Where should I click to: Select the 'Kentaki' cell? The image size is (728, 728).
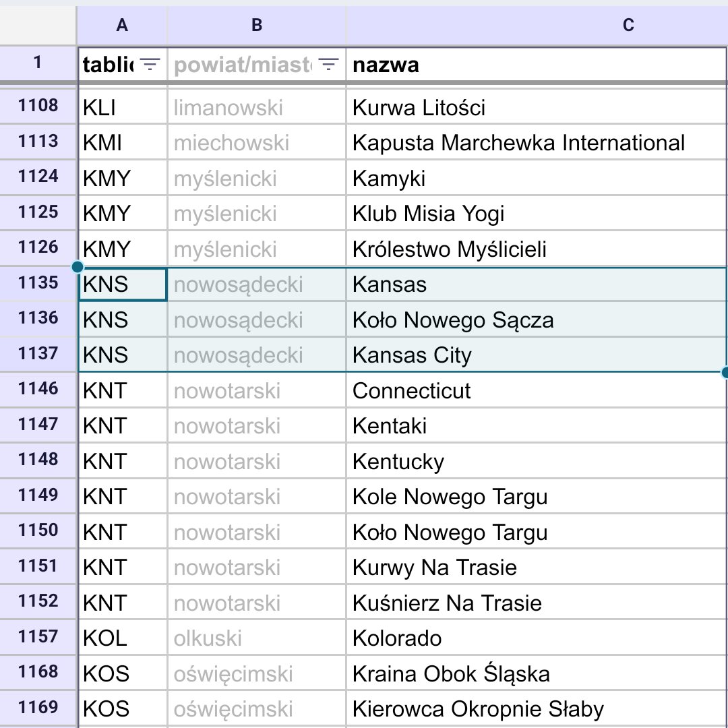click(x=537, y=426)
